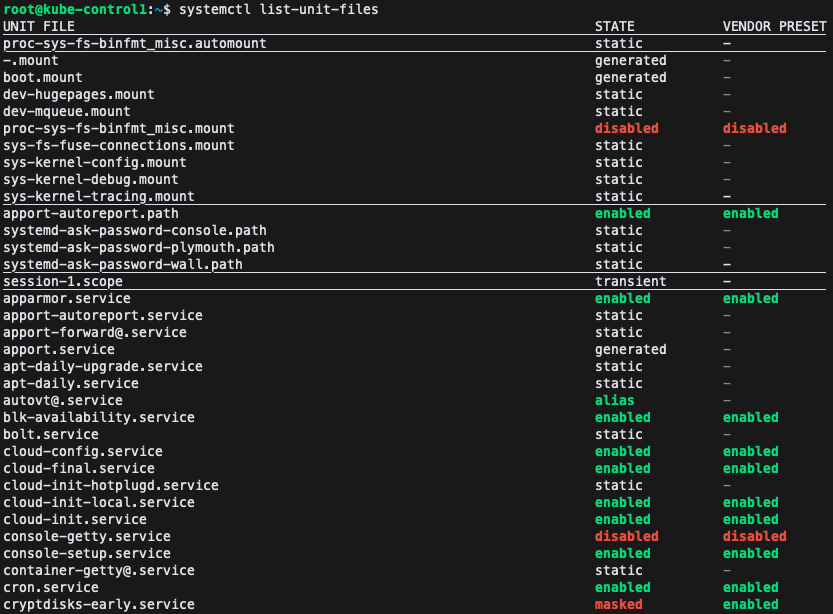Image resolution: width=833 pixels, height=614 pixels.
Task: Click 'enabled' state of cloud-final.service
Action: 623,468
